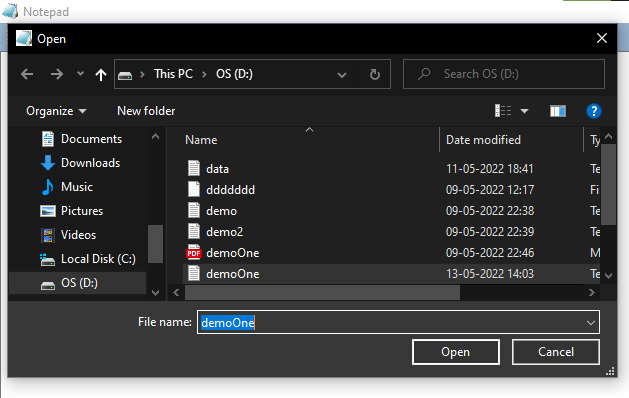This screenshot has width=629, height=398.
Task: Click the Local Disk (C:) drive icon
Action: pos(48,260)
